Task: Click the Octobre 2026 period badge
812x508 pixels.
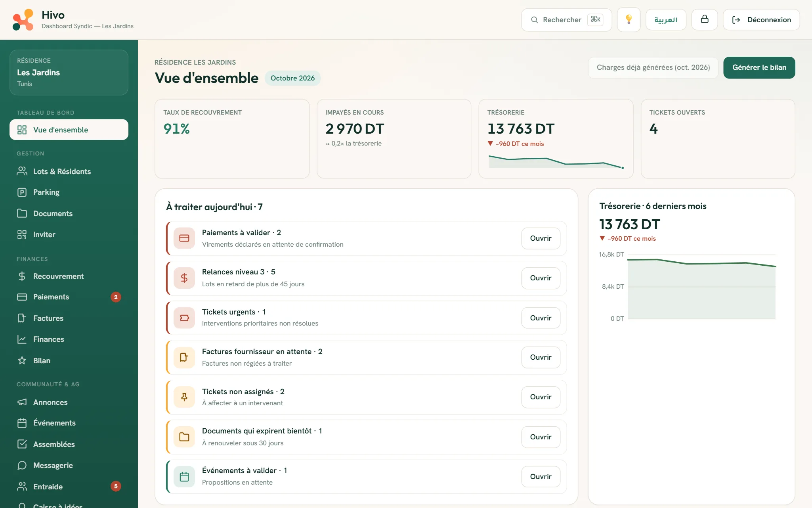Action: click(x=292, y=78)
